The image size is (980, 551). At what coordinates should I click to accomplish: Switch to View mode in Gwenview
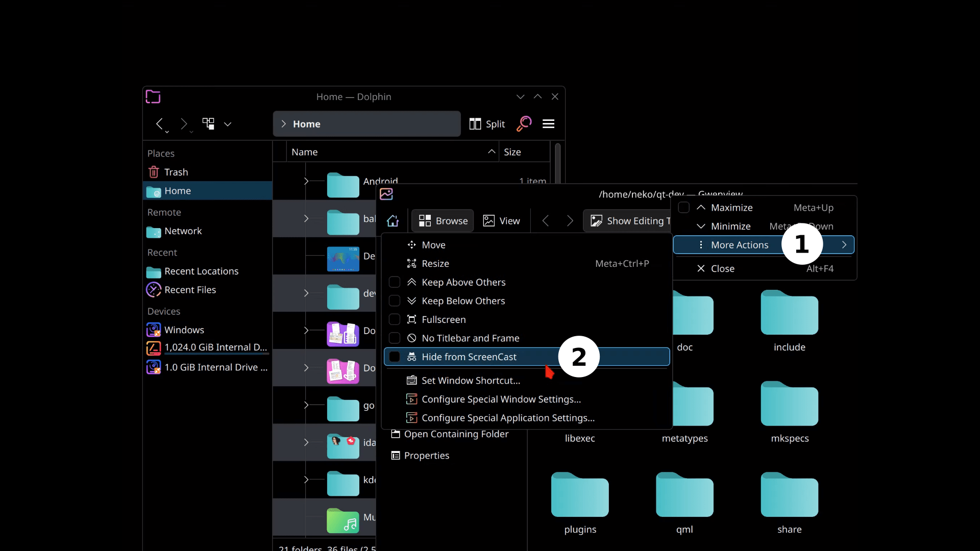(501, 220)
